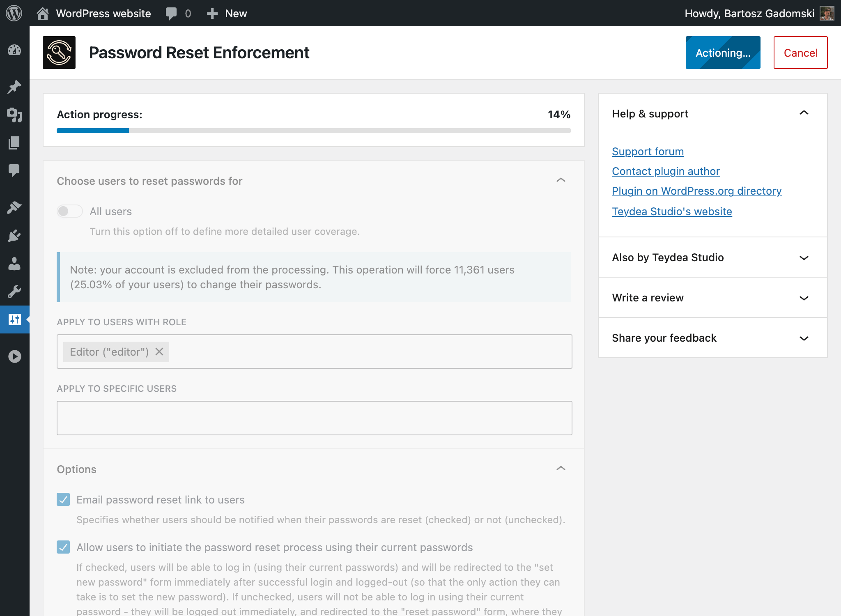Screen dimensions: 841x616
Task: Open Tools wrench icon
Action: click(x=14, y=292)
